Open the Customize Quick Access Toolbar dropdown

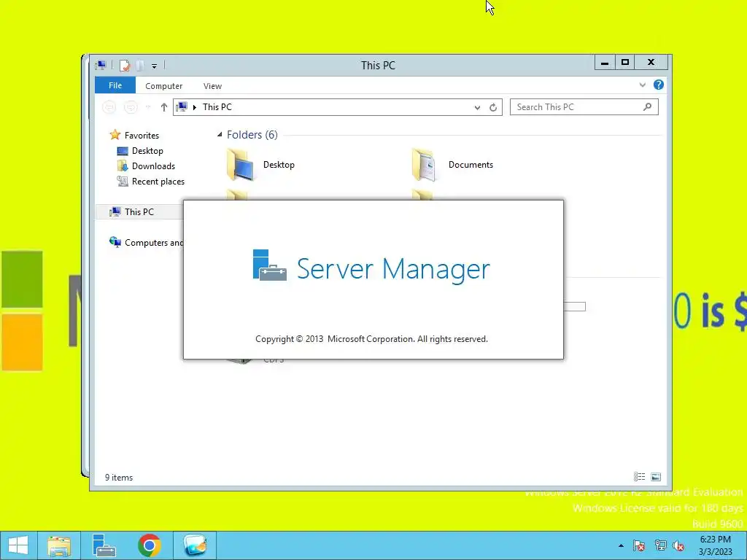point(155,66)
